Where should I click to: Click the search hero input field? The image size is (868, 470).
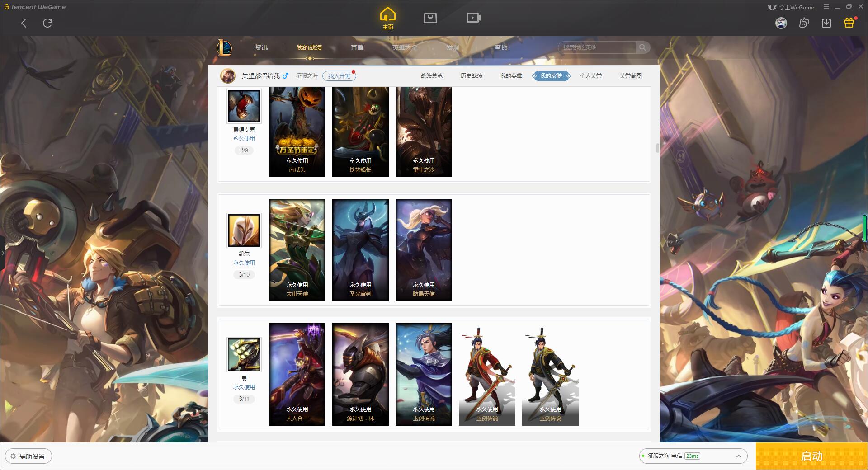click(x=597, y=47)
